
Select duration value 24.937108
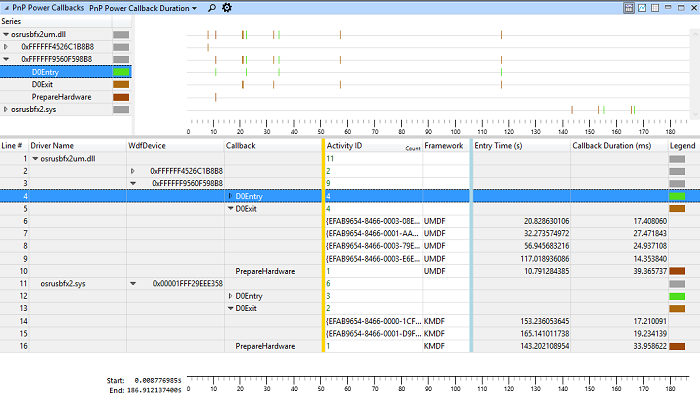[650, 246]
